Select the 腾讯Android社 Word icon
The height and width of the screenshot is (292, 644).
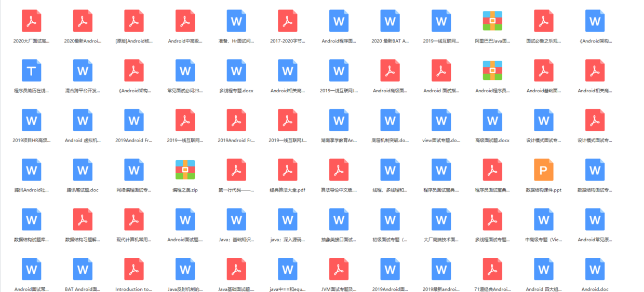click(x=31, y=170)
